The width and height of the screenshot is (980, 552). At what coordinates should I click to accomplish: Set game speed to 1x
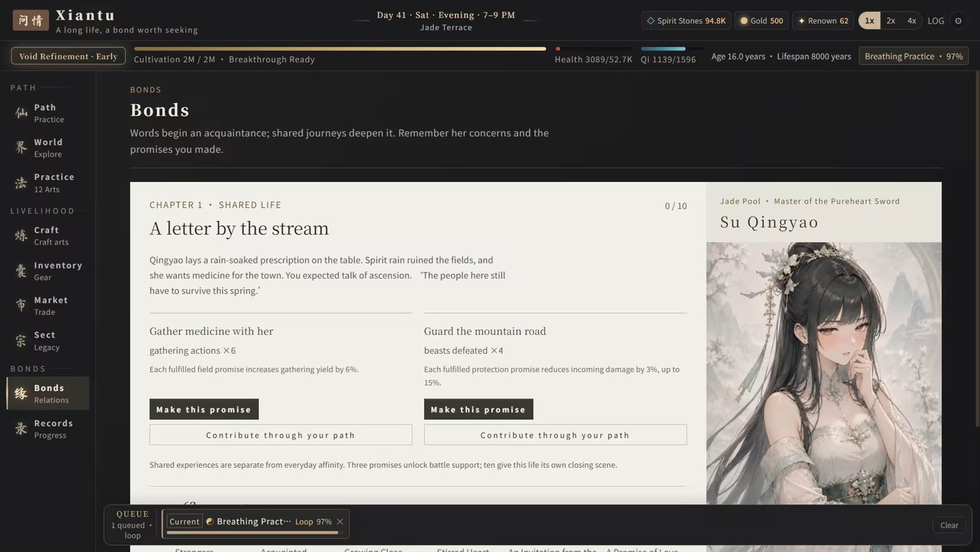click(869, 21)
